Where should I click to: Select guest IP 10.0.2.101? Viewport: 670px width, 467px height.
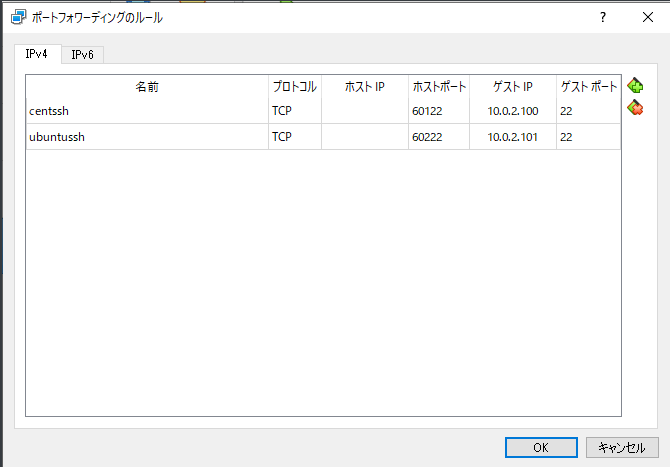pyautogui.click(x=513, y=137)
